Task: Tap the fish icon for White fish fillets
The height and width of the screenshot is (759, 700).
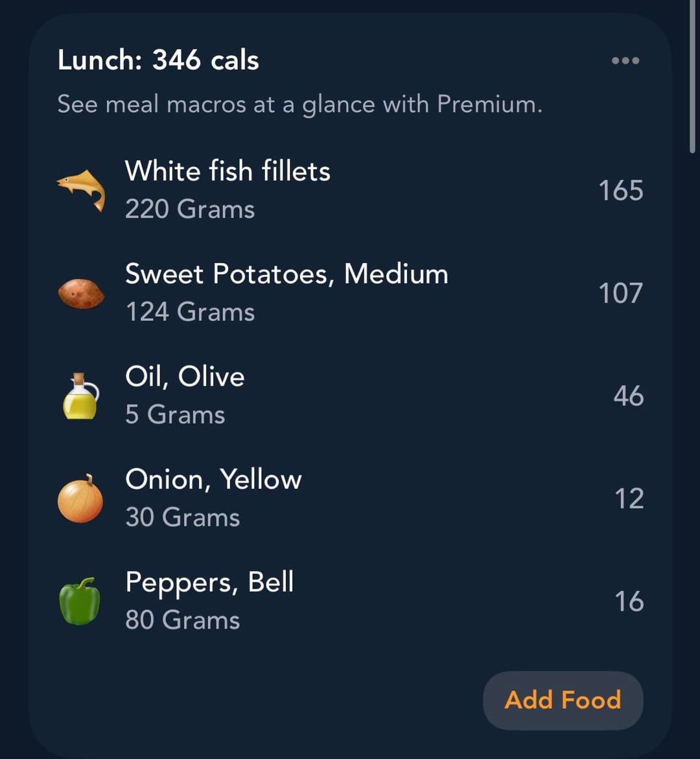Action: [81, 190]
